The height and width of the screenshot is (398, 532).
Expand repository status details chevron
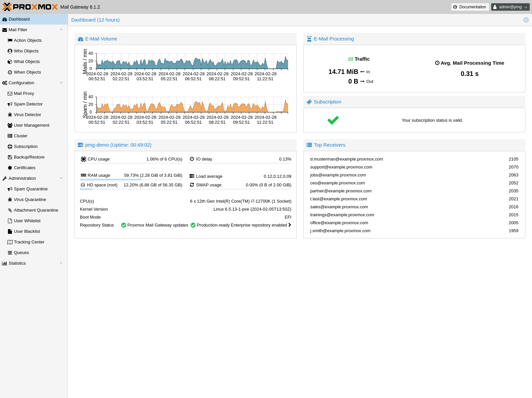coord(290,225)
